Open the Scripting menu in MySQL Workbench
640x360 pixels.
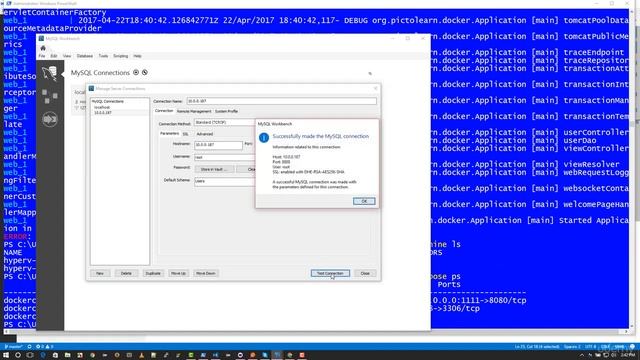click(x=120, y=56)
